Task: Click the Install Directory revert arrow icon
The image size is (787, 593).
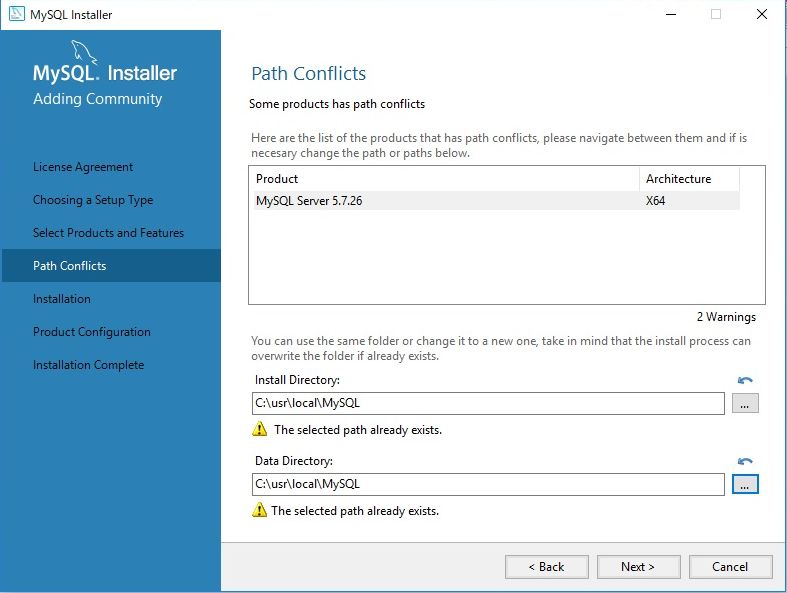Action: [745, 380]
